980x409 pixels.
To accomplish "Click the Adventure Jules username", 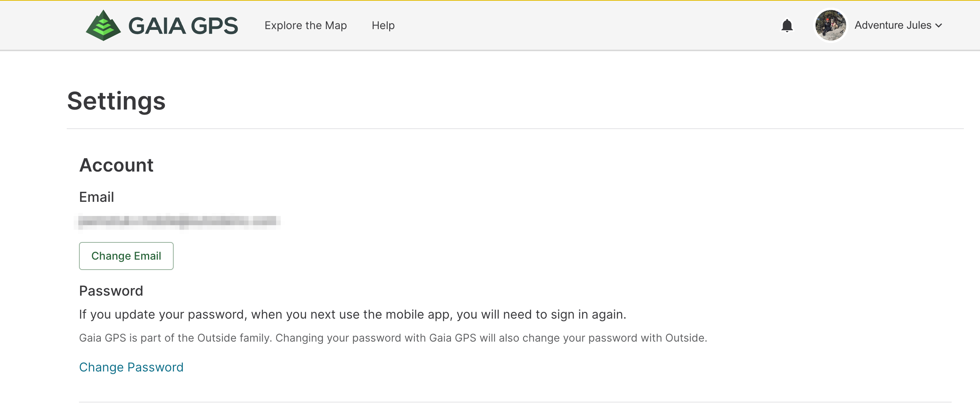I will tap(893, 25).
